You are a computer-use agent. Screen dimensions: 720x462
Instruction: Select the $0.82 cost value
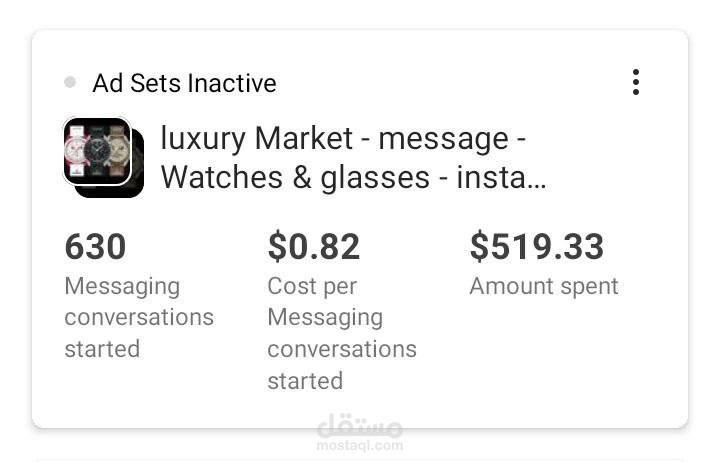[313, 246]
